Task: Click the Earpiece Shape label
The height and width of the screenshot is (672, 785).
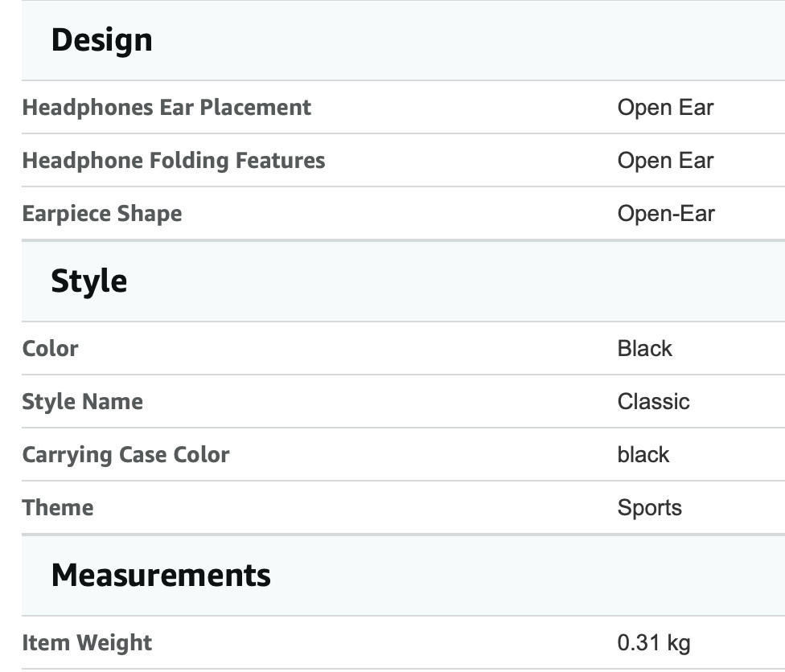Action: click(x=102, y=214)
